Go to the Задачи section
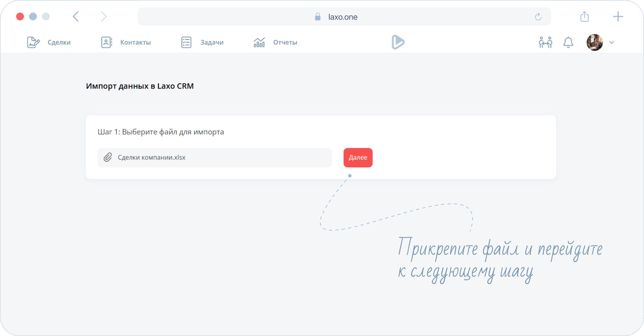 [212, 42]
